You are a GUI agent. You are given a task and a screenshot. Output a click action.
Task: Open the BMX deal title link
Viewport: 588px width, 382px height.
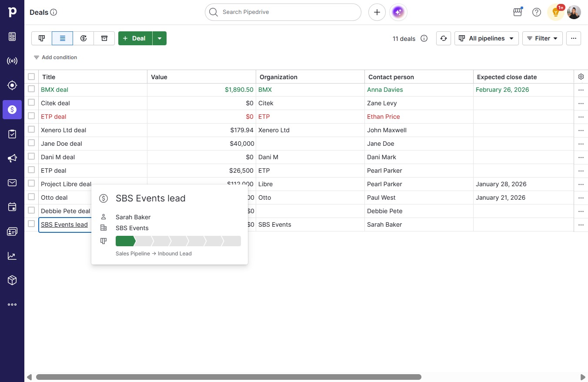click(54, 90)
